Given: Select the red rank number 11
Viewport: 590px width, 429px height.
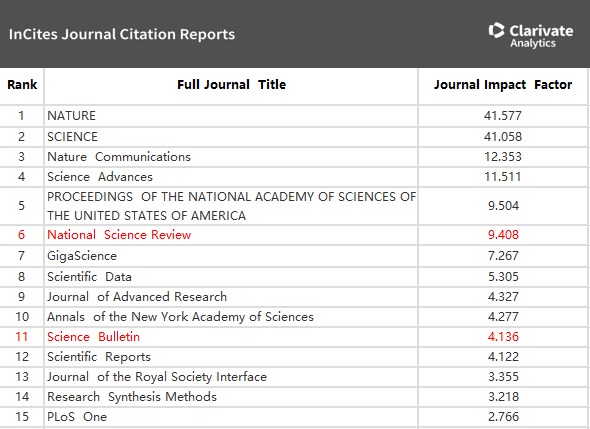Looking at the screenshot, I should 21,336.
